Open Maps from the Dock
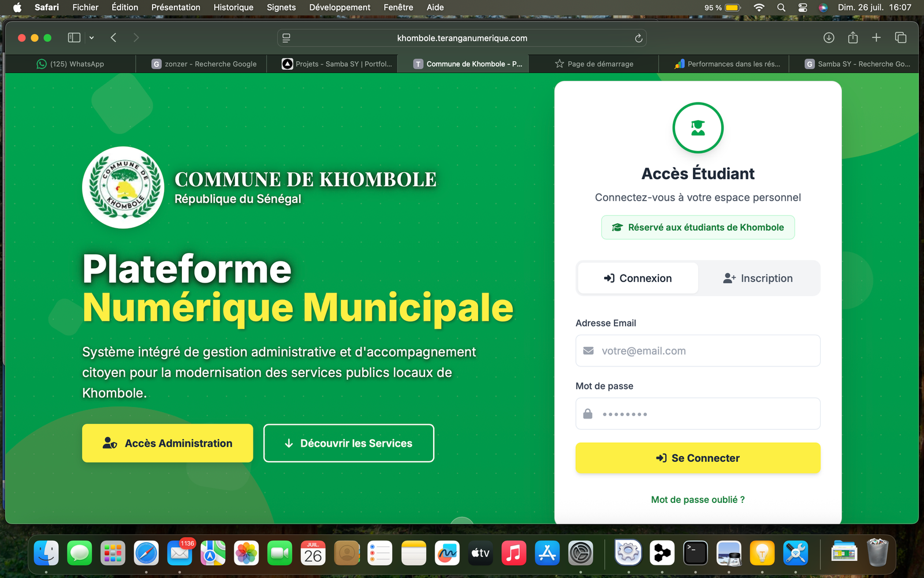924x578 pixels. [213, 553]
